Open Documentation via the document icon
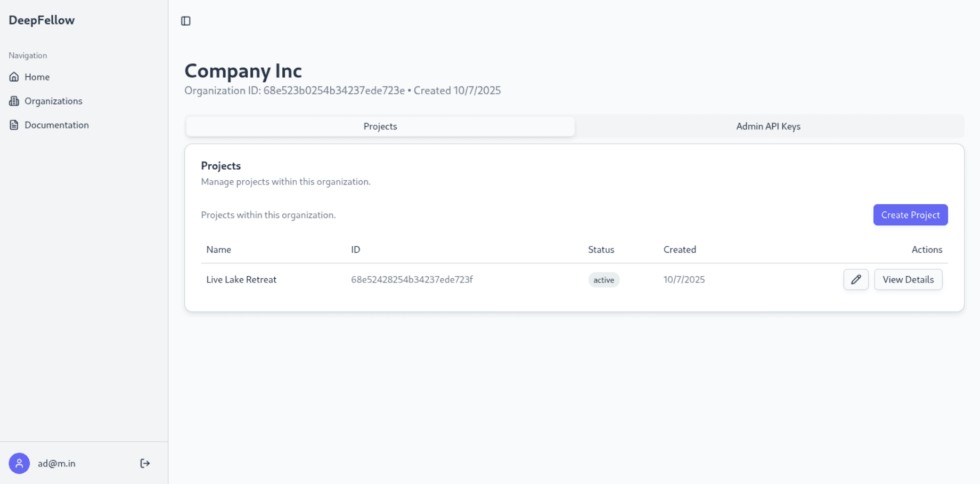 click(x=14, y=125)
